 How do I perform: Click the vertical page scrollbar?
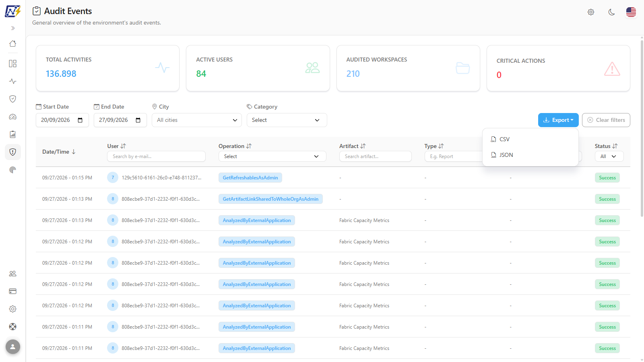click(x=642, y=129)
